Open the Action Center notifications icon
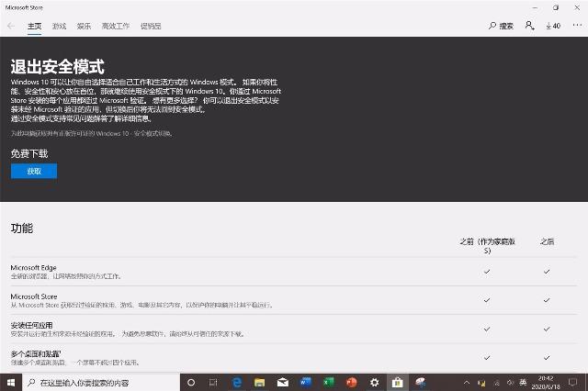This screenshot has height=391, width=588. (x=572, y=383)
